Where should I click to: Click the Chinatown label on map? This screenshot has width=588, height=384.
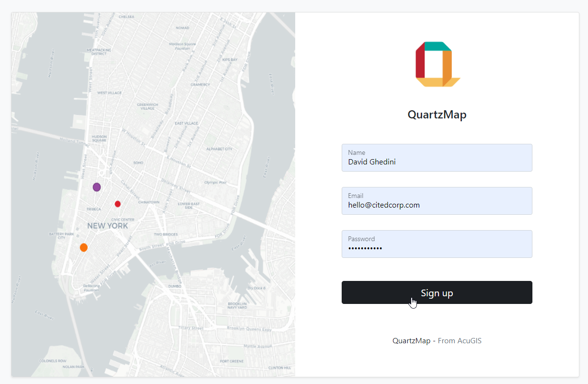[149, 202]
